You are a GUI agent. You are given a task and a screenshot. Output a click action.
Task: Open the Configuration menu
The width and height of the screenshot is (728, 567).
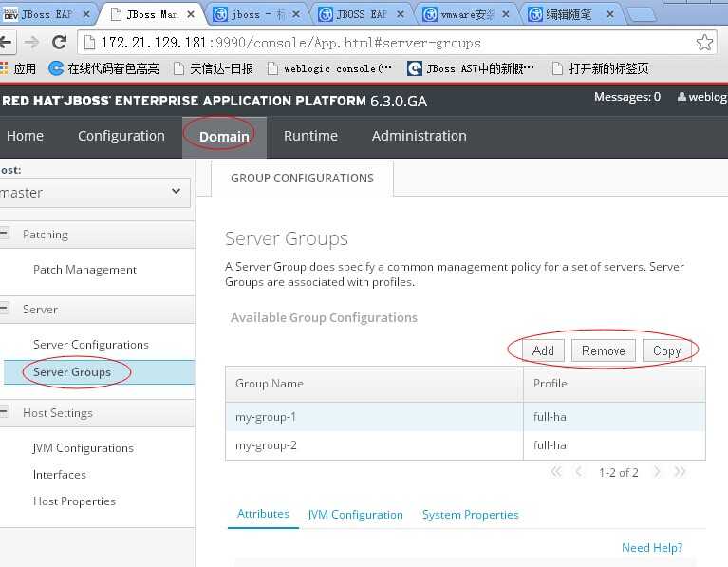coord(121,136)
